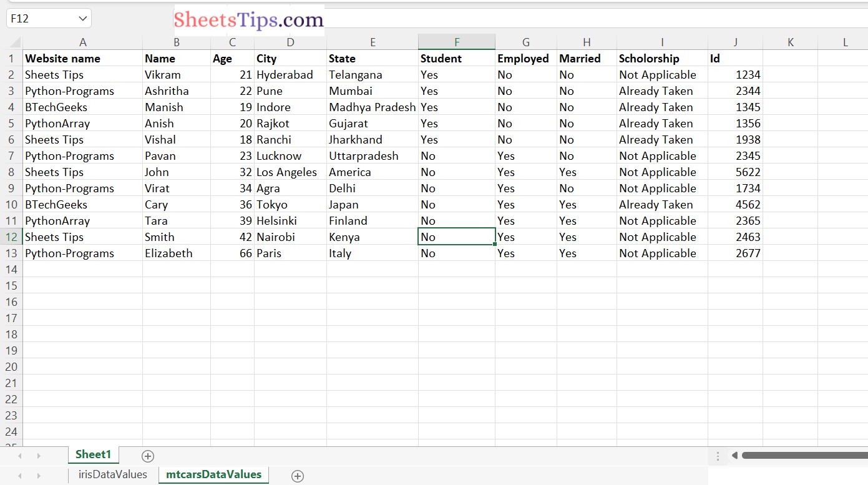This screenshot has height=485, width=868.
Task: Click the left sheet navigation arrow
Action: [18, 456]
